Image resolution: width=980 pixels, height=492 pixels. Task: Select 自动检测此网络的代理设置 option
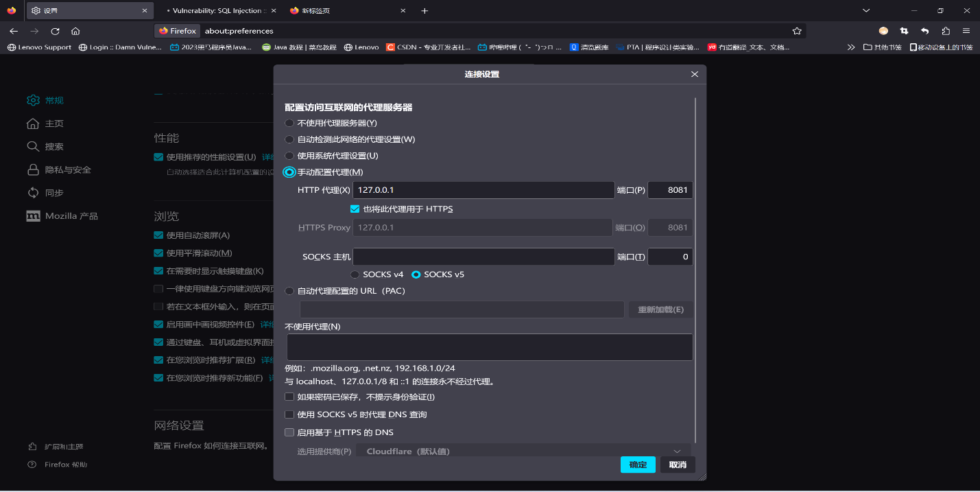[x=289, y=139]
